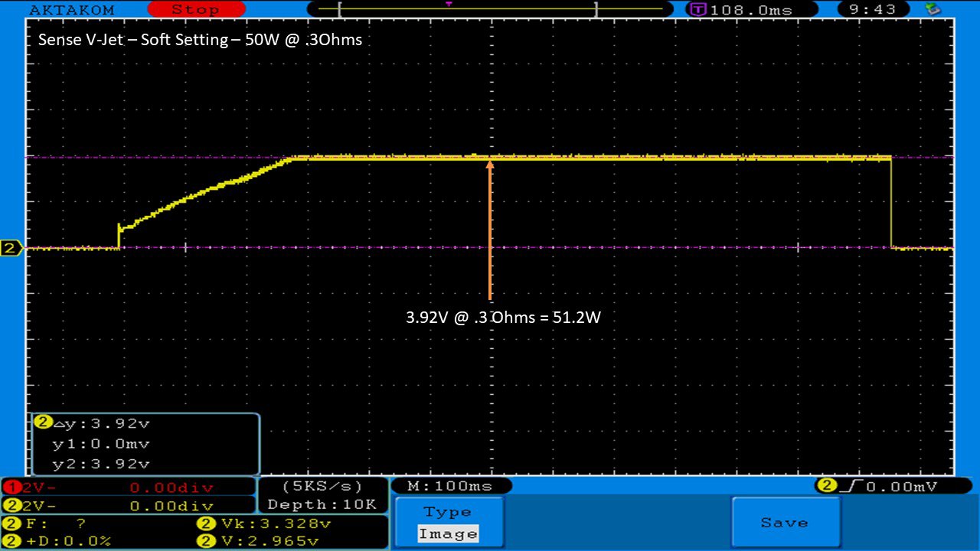The height and width of the screenshot is (551, 980).
Task: Click the channel 2 trigger level badge
Action: coord(827,486)
